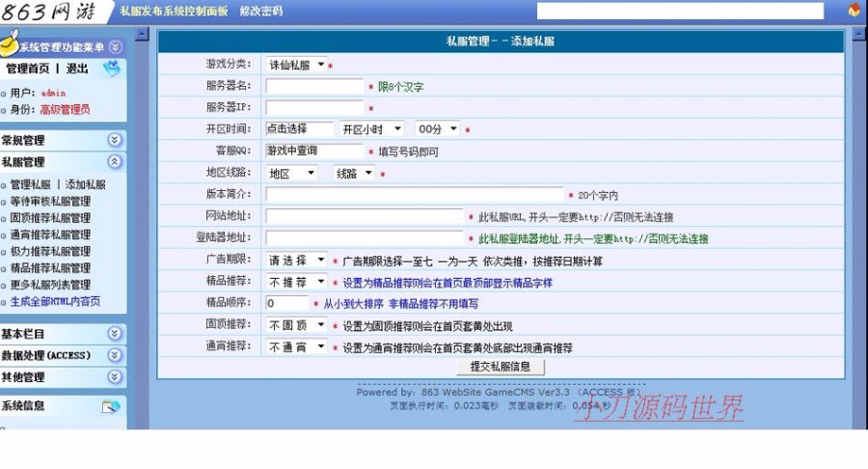Open the 广告期限 dropdown 请选择

tap(296, 260)
